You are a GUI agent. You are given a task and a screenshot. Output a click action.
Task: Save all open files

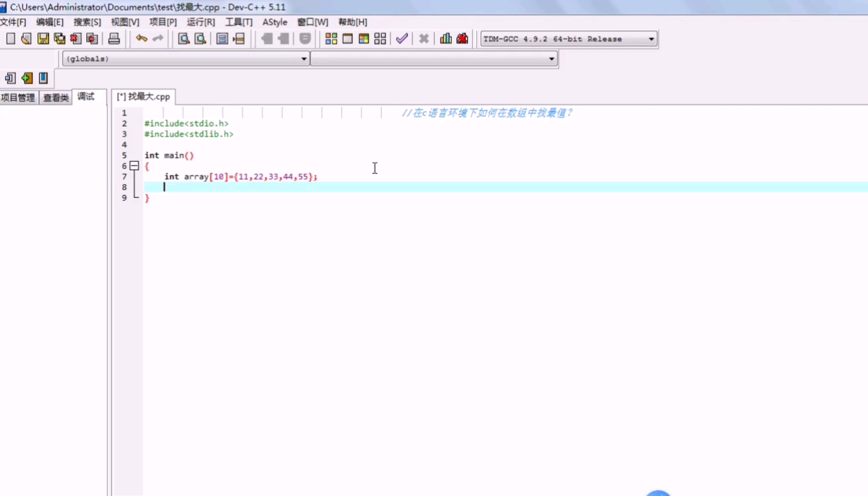59,39
